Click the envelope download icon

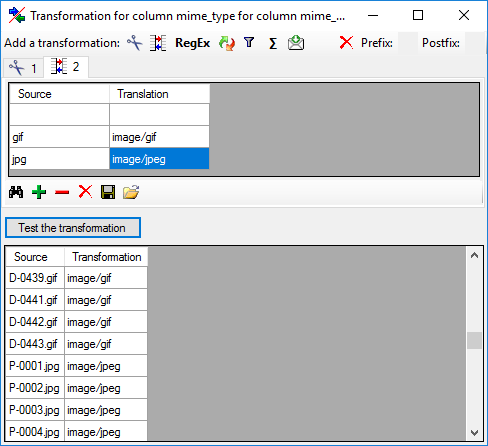[x=296, y=43]
